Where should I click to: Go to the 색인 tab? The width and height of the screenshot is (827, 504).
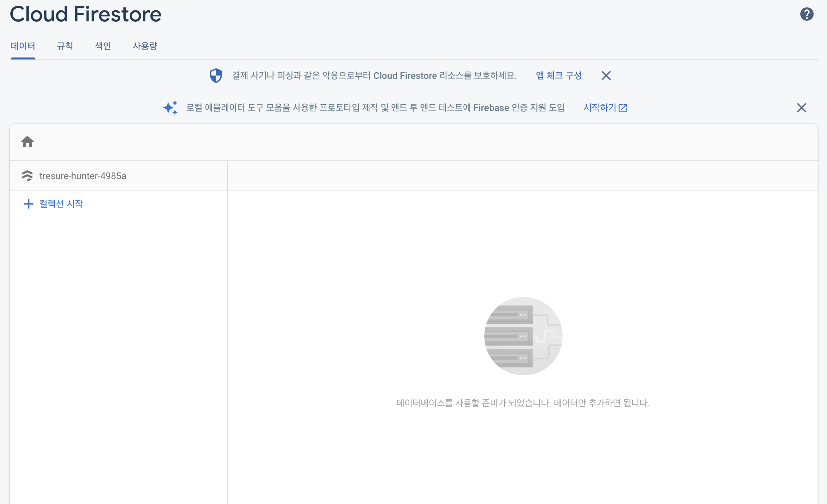(103, 46)
